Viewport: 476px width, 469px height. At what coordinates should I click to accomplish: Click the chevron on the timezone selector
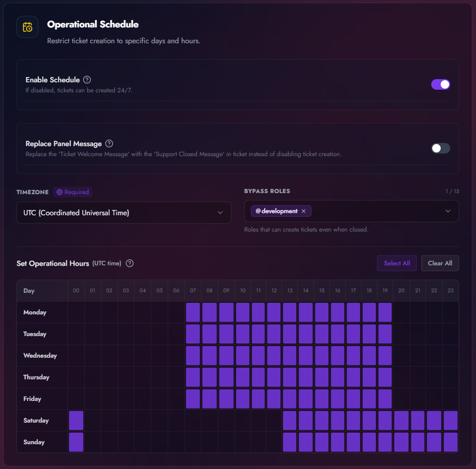[221, 212]
